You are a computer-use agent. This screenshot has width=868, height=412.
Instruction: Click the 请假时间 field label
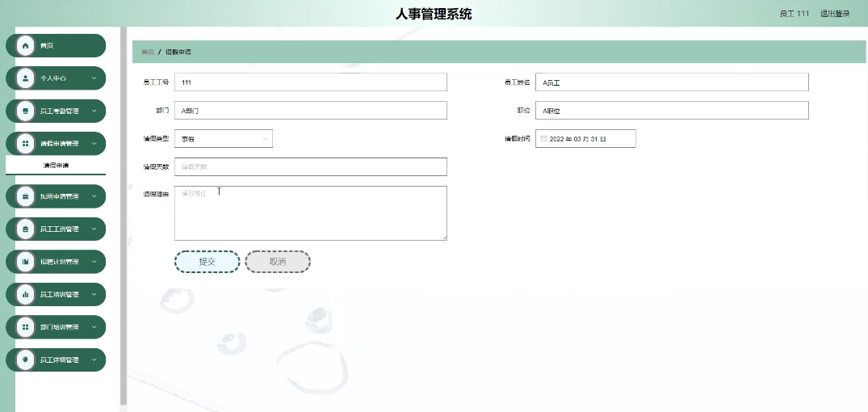517,138
